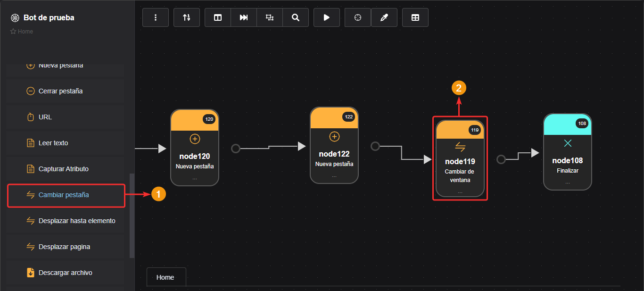This screenshot has height=291, width=644.
Task: Select the eyedropper tool in the toolbar
Action: 384,17
